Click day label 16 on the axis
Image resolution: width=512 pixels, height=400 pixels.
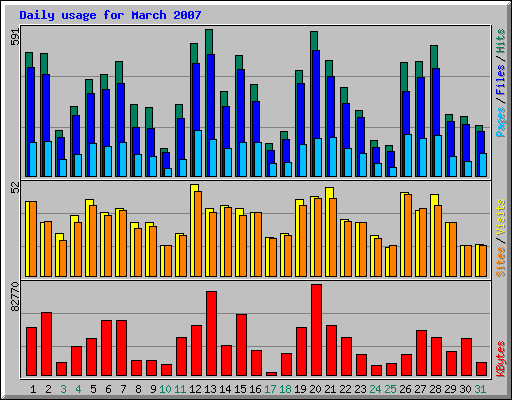(x=255, y=389)
